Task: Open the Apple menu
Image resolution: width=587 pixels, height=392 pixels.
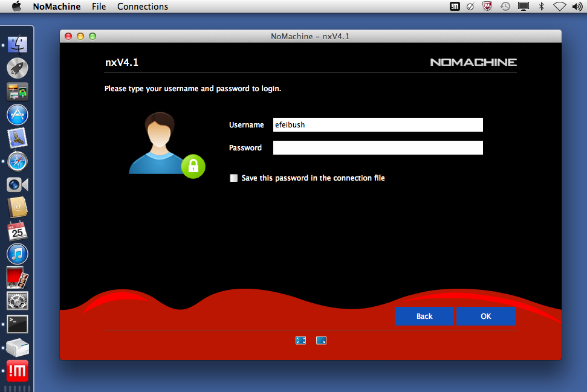Action: [x=17, y=7]
